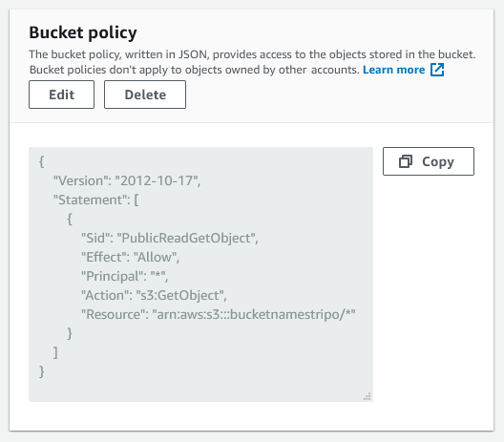Click the "Effect": "Allow" line

click(x=130, y=257)
